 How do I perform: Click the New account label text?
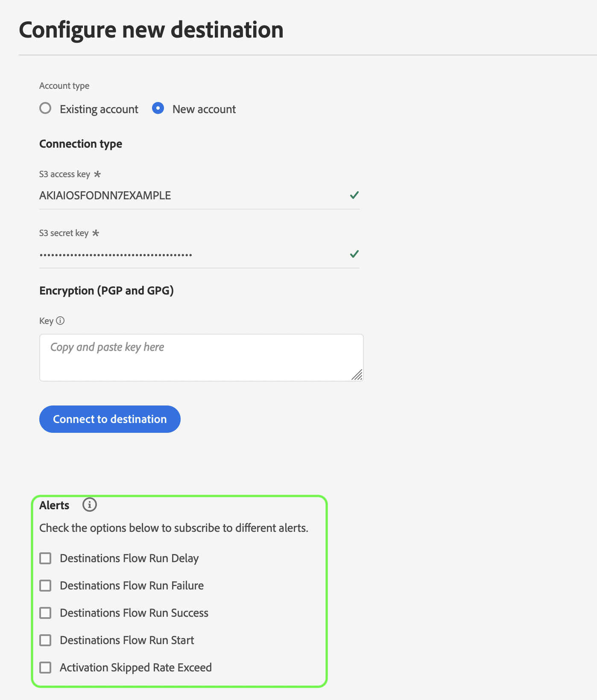[204, 109]
